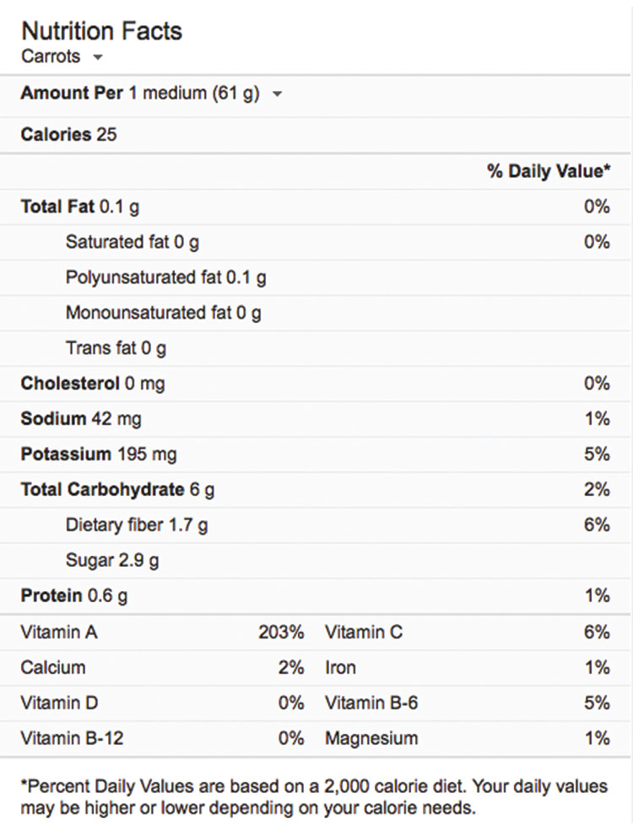The image size is (633, 840).
Task: Select the Magnesium label
Action: click(x=371, y=738)
